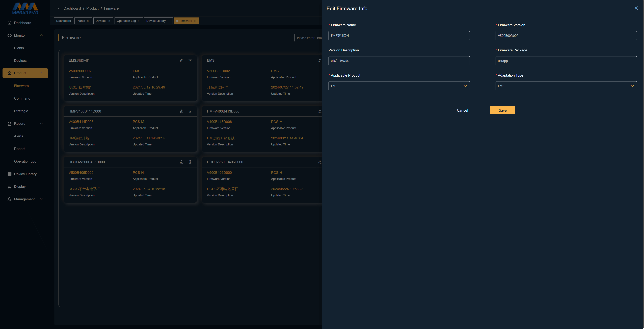Click the HMI远程升级测试 description text
The image size is (644, 329).
(x=221, y=138)
